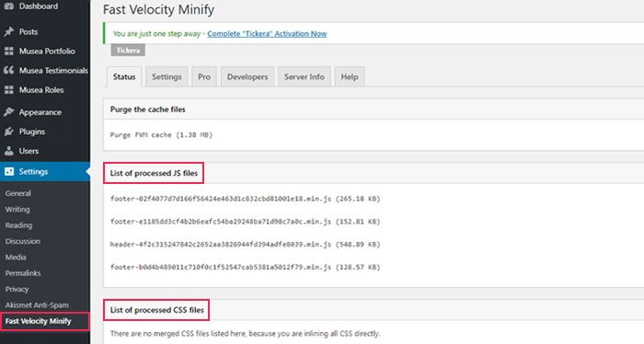
Task: Click the Musea Roles grid icon
Action: tap(8, 90)
